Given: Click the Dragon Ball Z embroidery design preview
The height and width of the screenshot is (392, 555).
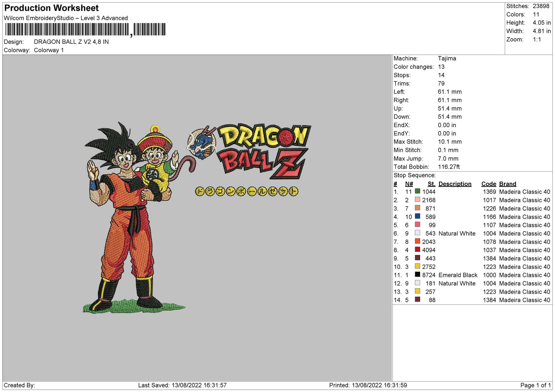Looking at the screenshot, I should [197, 217].
